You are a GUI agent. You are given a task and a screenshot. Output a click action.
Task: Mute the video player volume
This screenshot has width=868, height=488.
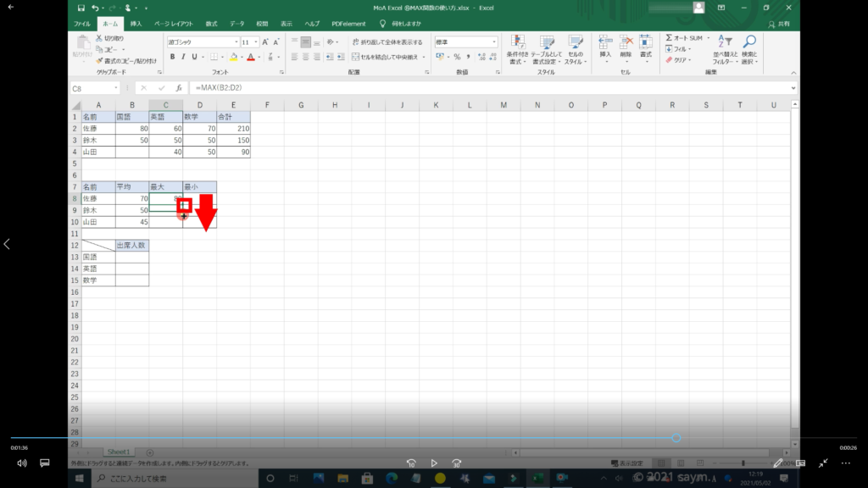(x=22, y=463)
